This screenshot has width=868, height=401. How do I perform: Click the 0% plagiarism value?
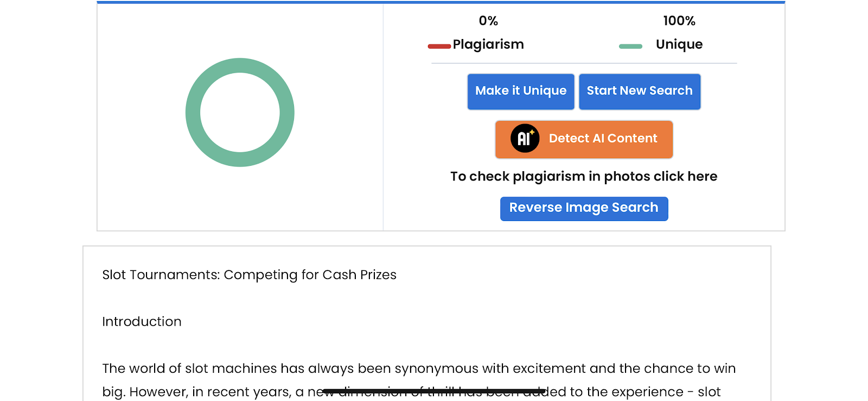(488, 21)
